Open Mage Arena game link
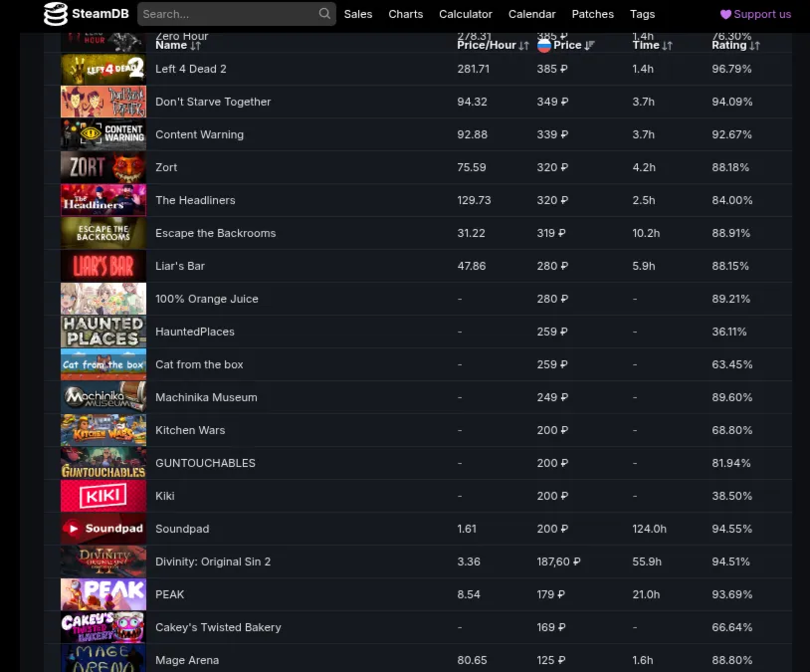Image resolution: width=810 pixels, height=672 pixels. [x=187, y=660]
